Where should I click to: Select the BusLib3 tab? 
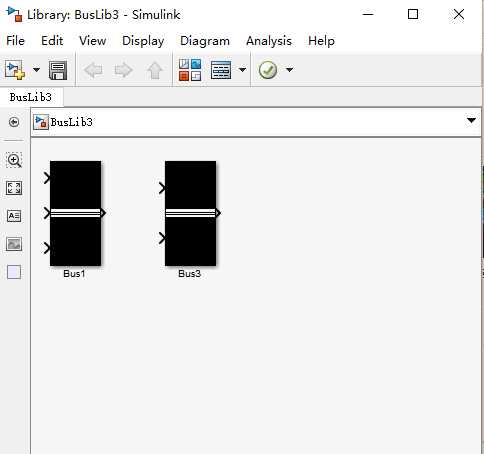coord(31,97)
